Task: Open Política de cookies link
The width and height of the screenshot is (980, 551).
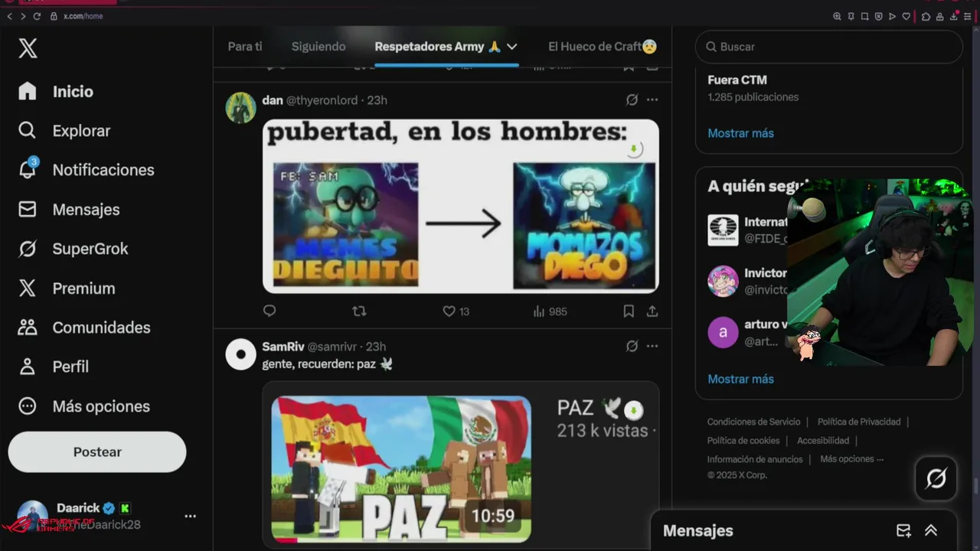Action: [x=743, y=441]
